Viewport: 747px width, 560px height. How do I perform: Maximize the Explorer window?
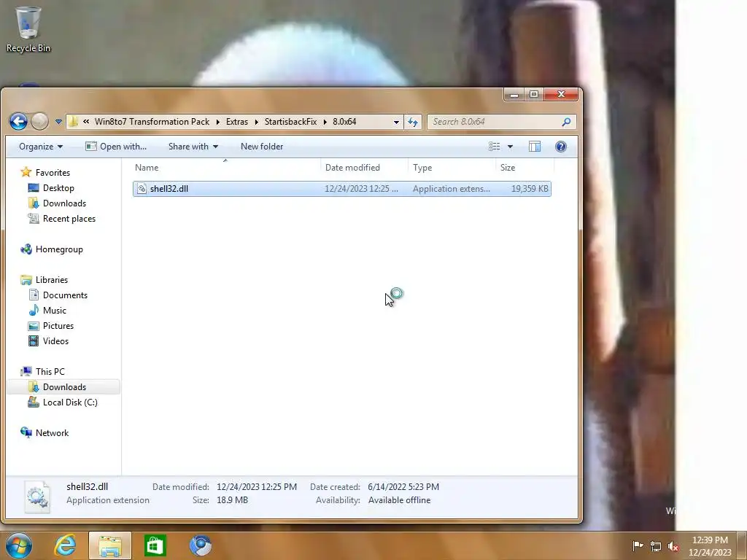[x=534, y=95]
